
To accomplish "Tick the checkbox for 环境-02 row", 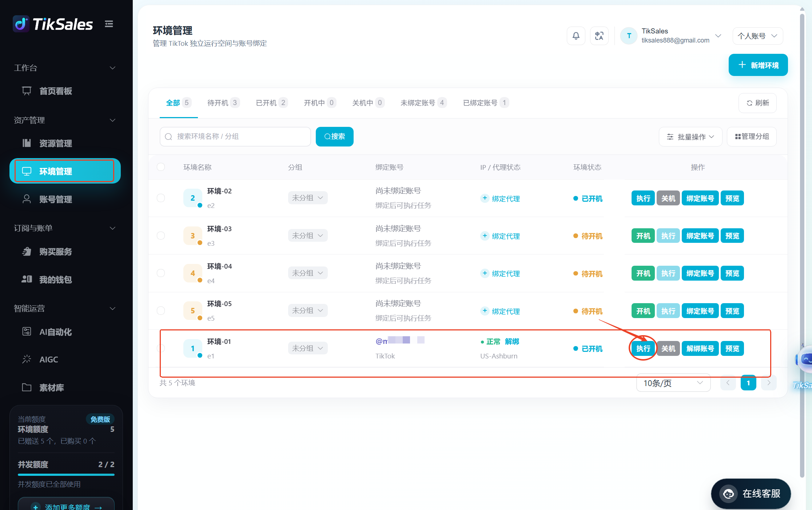I will tap(161, 198).
